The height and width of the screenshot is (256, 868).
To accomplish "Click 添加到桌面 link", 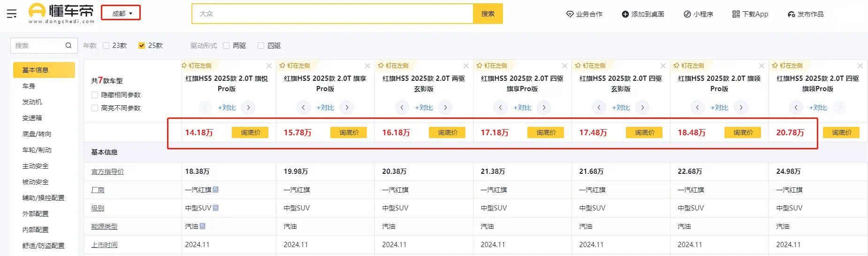I will click(x=643, y=14).
